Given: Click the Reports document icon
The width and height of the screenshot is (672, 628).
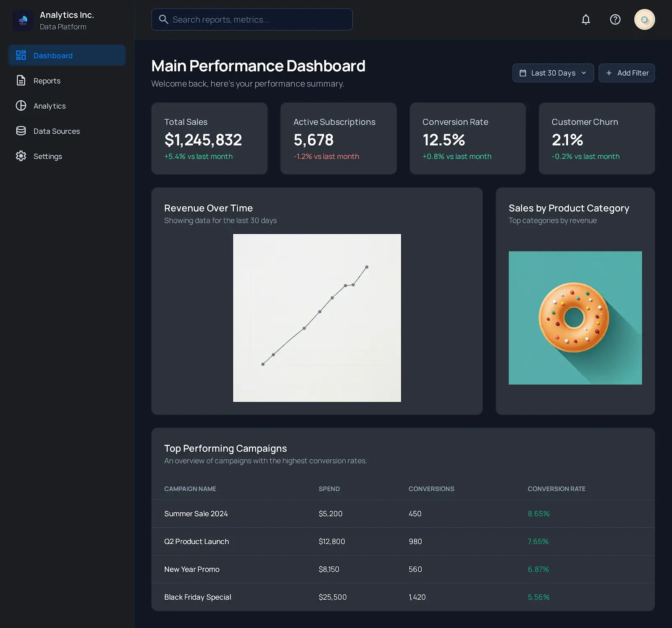Looking at the screenshot, I should click(x=21, y=81).
